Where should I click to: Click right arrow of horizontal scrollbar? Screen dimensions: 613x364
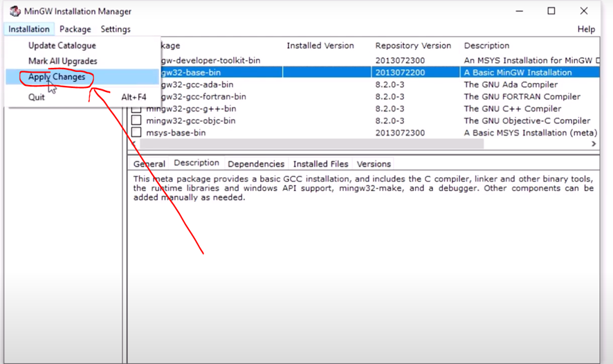[594, 144]
